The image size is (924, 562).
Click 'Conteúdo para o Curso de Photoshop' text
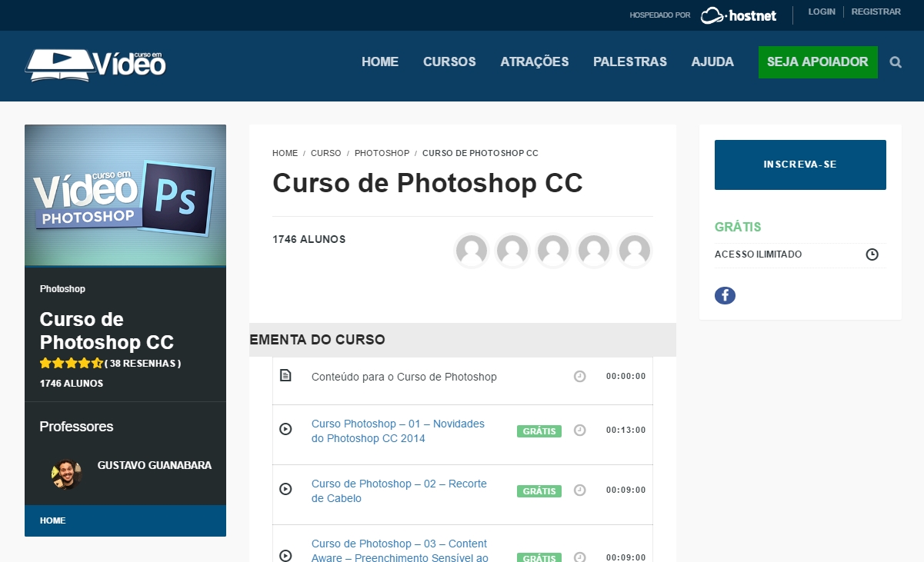pos(404,377)
